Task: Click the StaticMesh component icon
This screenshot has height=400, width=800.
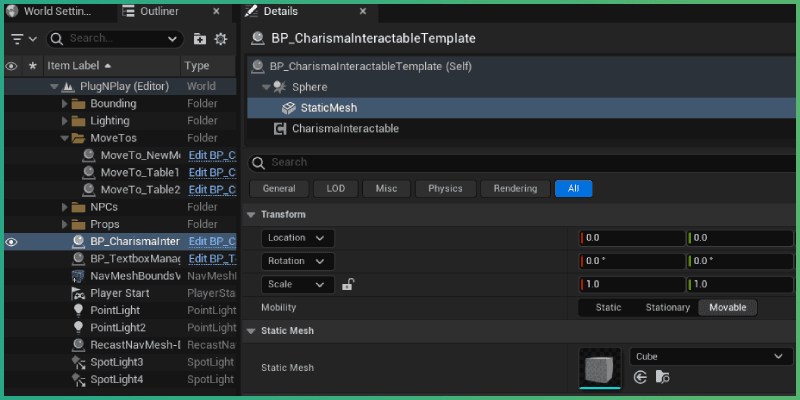Action: [x=289, y=108]
